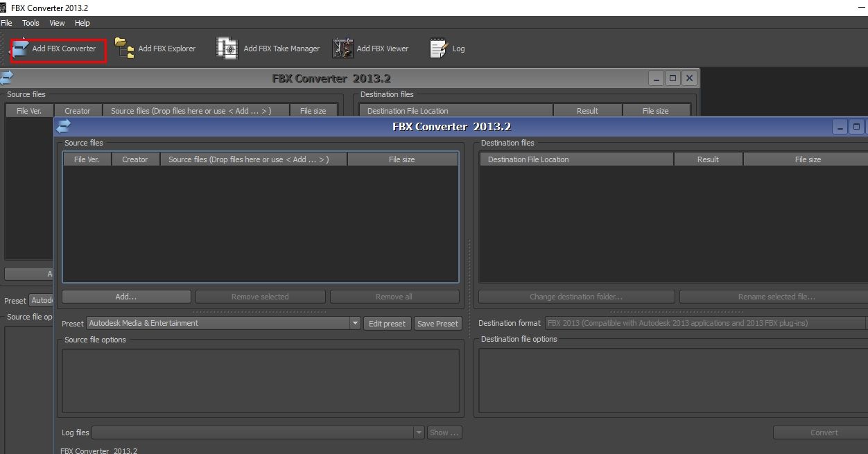Launch the FBX Take Manager icon
The height and width of the screenshot is (454, 868).
226,48
